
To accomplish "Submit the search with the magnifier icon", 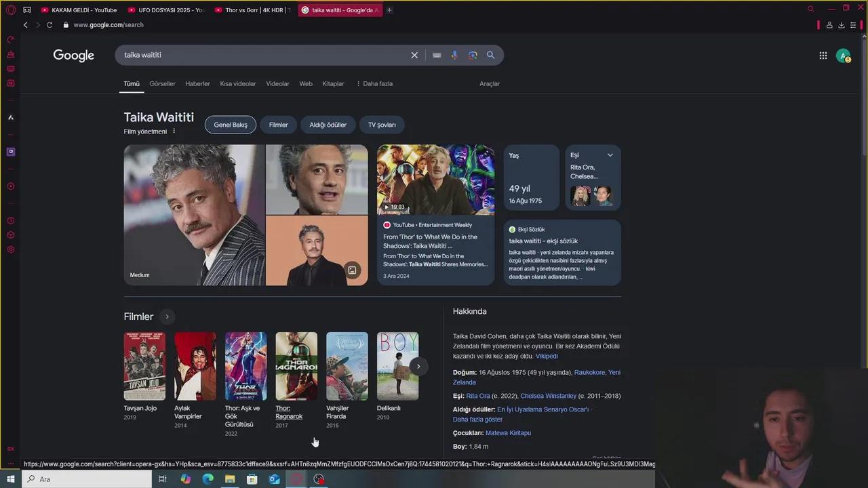I will (x=490, y=55).
